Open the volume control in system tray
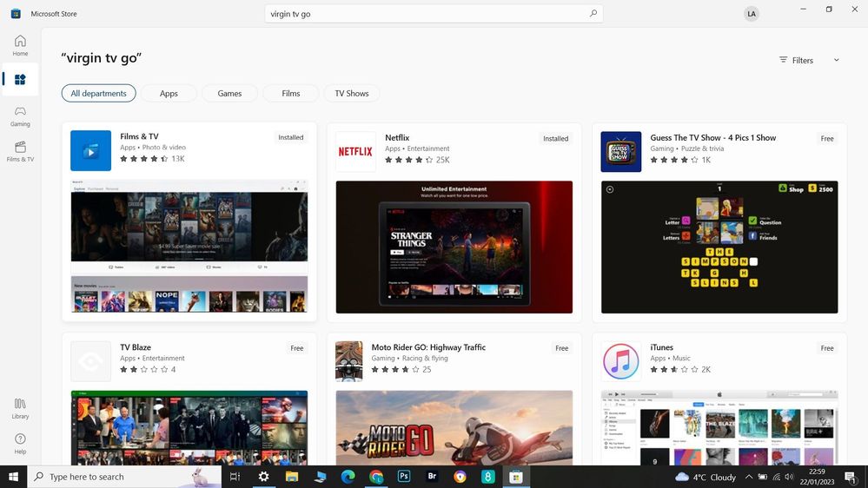The height and width of the screenshot is (488, 868). [789, 477]
